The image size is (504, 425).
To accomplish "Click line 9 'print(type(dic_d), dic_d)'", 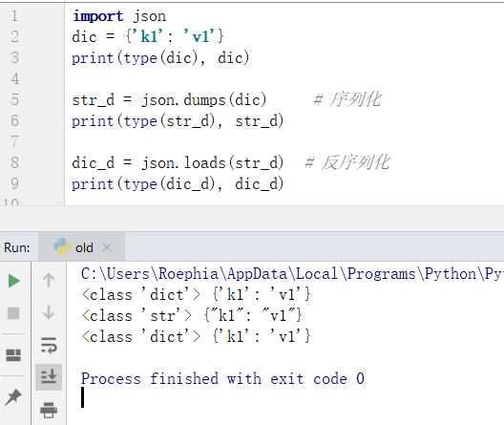I will (x=178, y=184).
